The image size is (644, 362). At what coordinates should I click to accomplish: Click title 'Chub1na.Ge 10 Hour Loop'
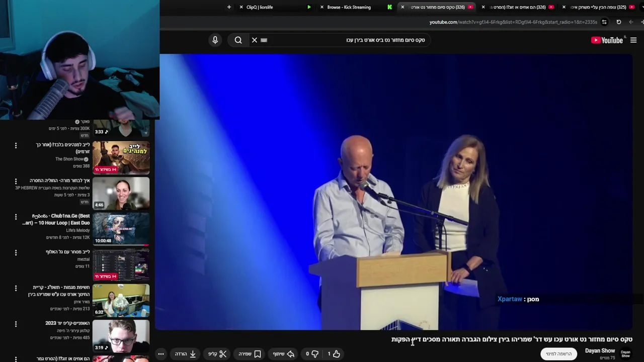tap(56, 219)
